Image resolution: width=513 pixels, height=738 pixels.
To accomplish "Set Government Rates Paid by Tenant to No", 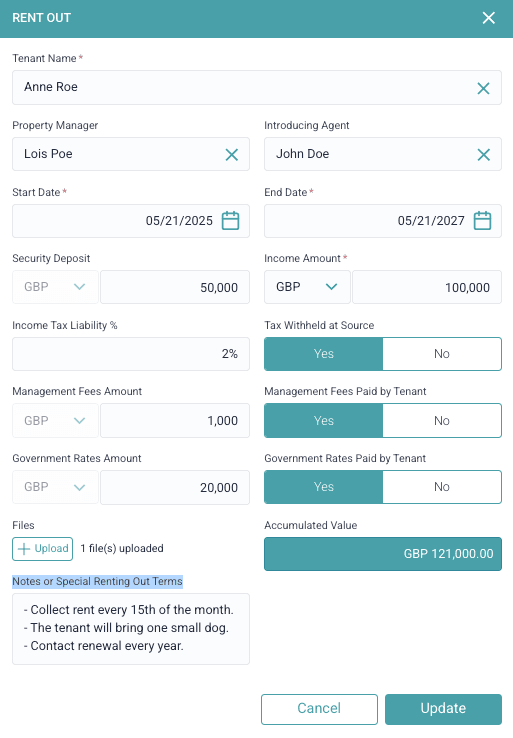I will pyautogui.click(x=442, y=487).
